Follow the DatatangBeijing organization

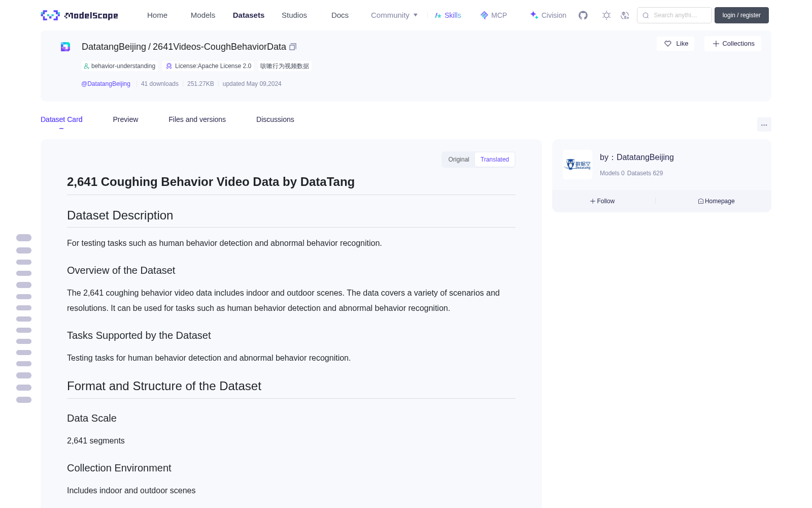pyautogui.click(x=602, y=201)
